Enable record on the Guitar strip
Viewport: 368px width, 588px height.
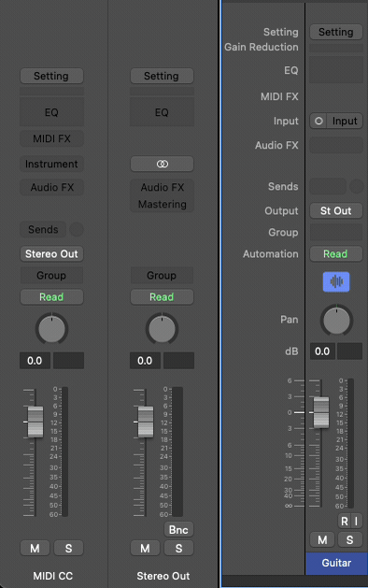coord(344,521)
